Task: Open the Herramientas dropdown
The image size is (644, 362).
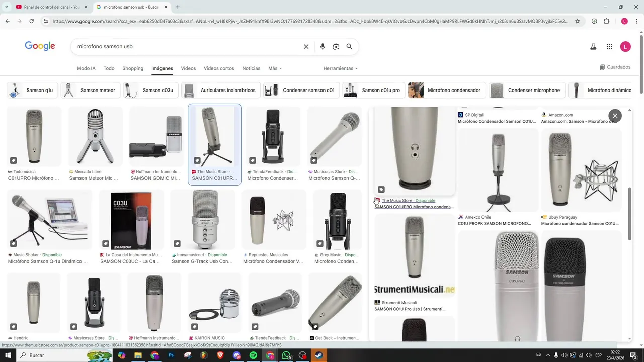Action: (x=341, y=68)
